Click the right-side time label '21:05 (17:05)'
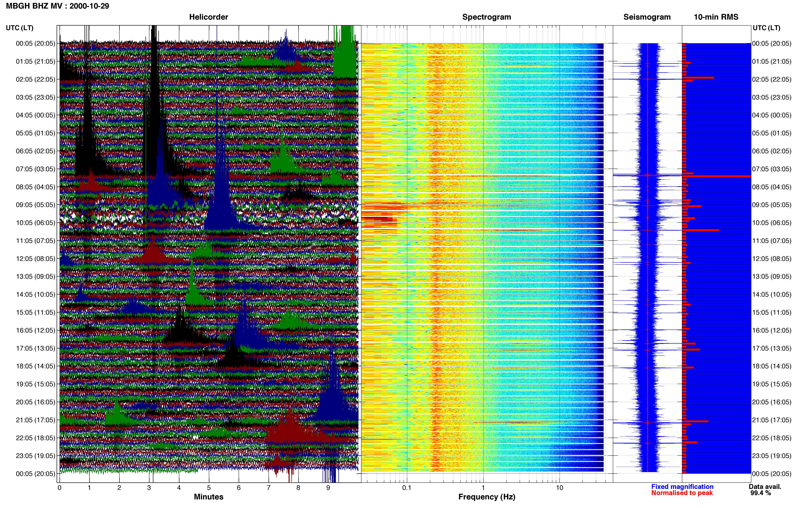812x508 pixels. [x=772, y=420]
